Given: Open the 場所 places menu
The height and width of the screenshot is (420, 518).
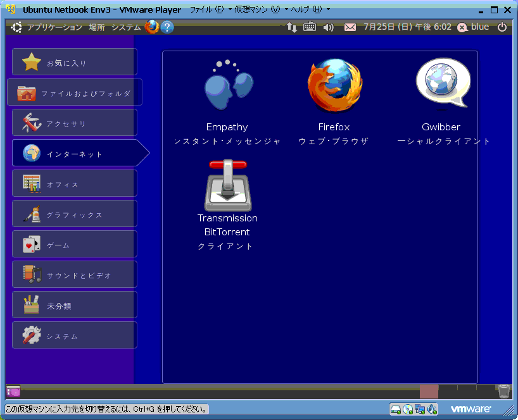Looking at the screenshot, I should (x=97, y=27).
